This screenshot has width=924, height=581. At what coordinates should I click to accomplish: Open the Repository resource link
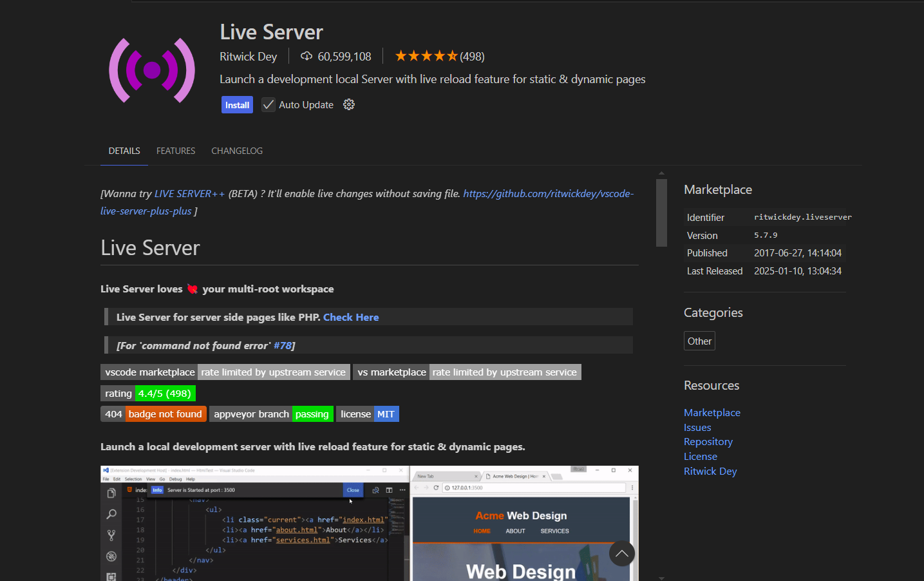[x=708, y=441]
